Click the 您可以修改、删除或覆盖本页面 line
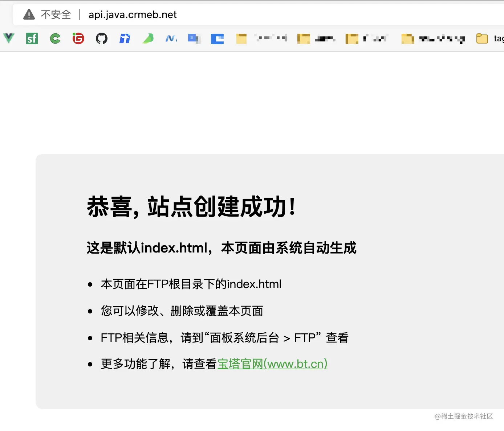The image size is (504, 431). 182,311
